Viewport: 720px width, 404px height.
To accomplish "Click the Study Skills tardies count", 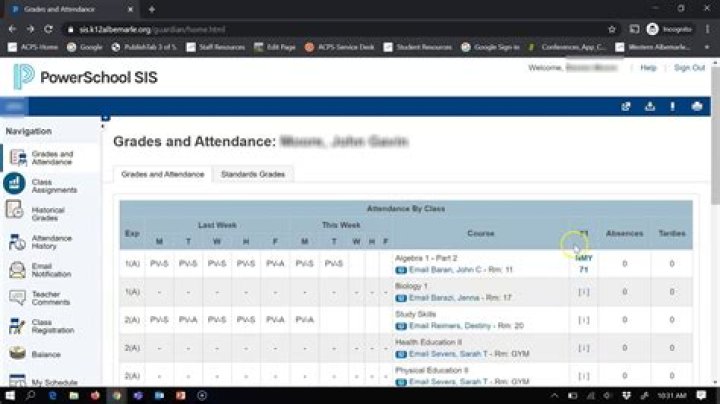I will (x=672, y=320).
